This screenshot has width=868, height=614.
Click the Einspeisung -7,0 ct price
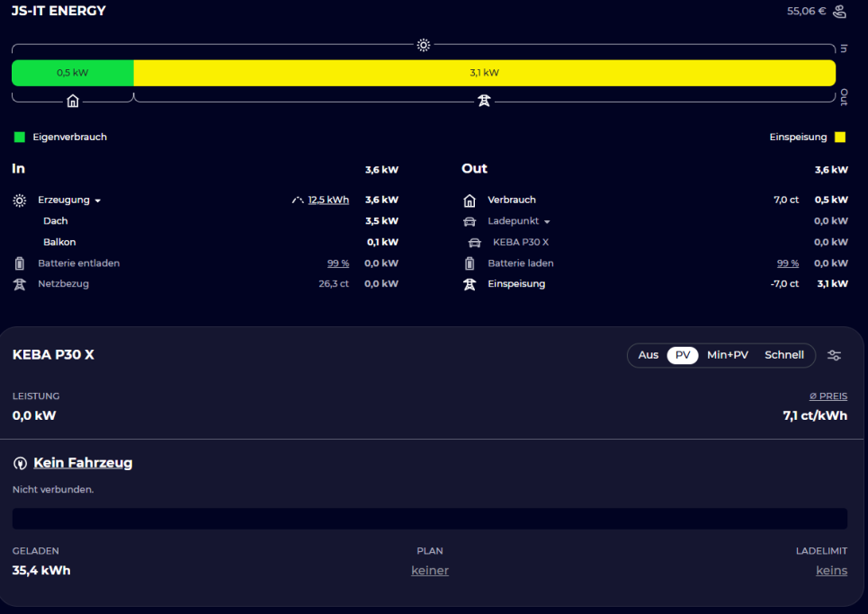pyautogui.click(x=784, y=284)
